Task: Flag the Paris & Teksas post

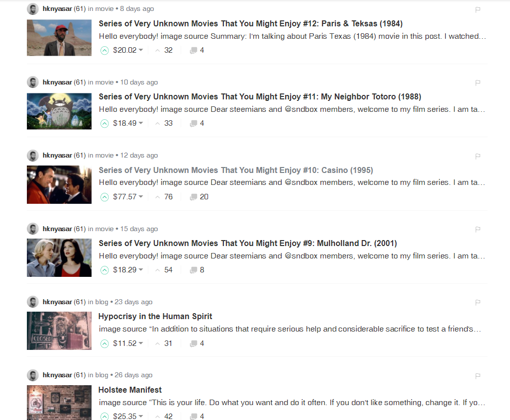Action: 478,9
